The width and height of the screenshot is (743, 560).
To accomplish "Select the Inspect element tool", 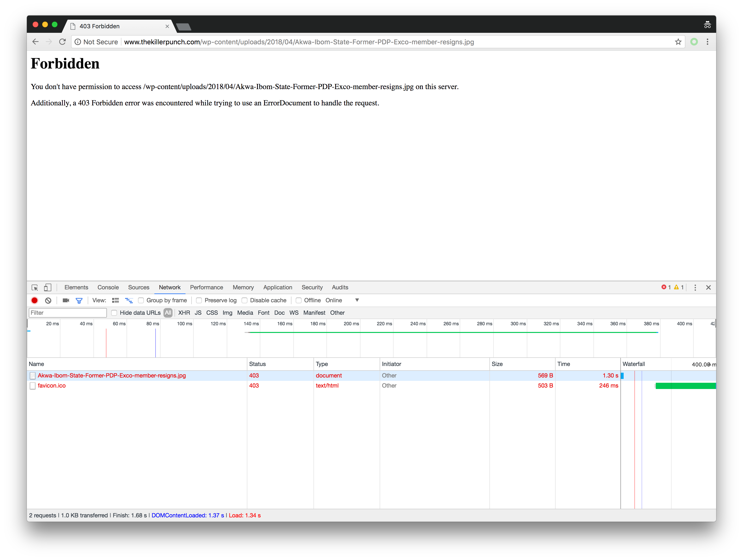I will [x=35, y=287].
